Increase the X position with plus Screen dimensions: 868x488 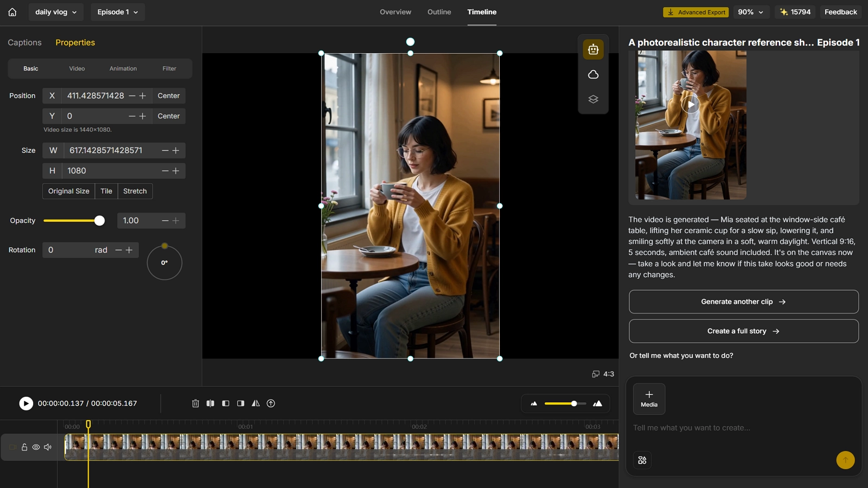coord(143,95)
